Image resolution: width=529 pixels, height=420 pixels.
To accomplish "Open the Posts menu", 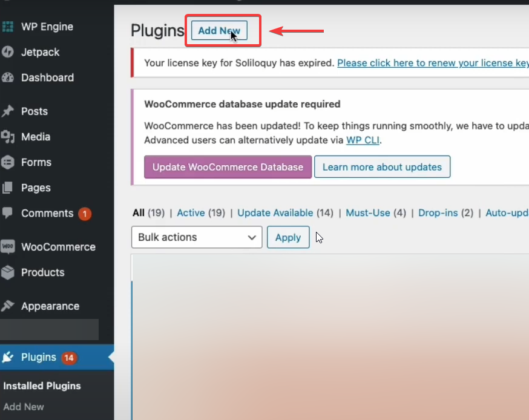I will [34, 111].
